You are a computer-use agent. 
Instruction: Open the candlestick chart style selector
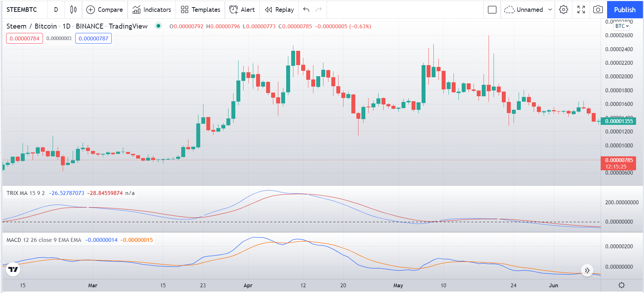[x=73, y=10]
